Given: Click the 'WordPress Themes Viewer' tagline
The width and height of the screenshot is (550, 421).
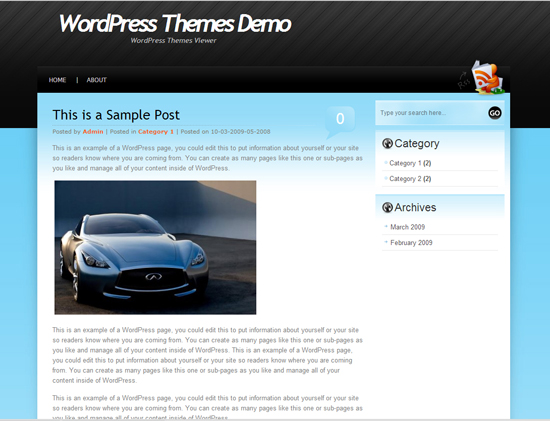Looking at the screenshot, I should [x=173, y=40].
